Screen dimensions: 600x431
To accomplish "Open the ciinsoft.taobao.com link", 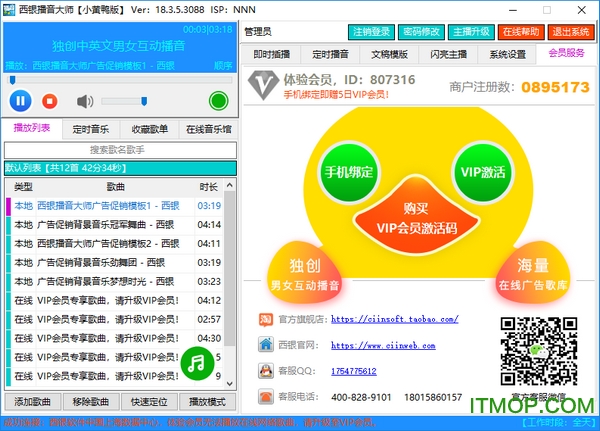I will pyautogui.click(x=395, y=319).
